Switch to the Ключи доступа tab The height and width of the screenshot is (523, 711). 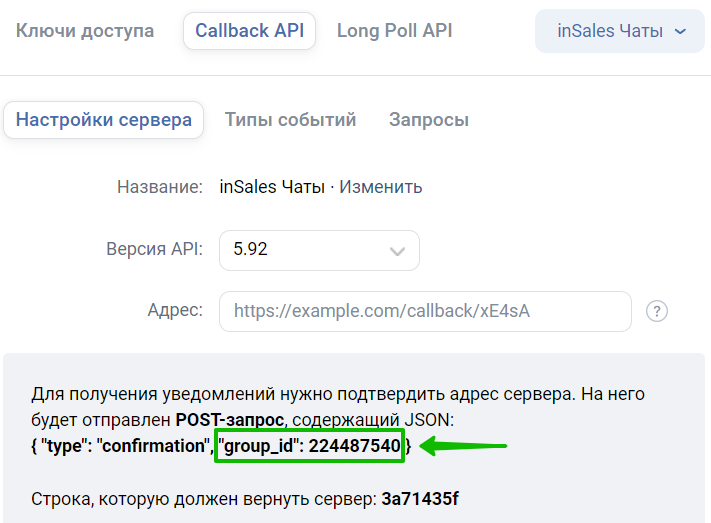85,31
